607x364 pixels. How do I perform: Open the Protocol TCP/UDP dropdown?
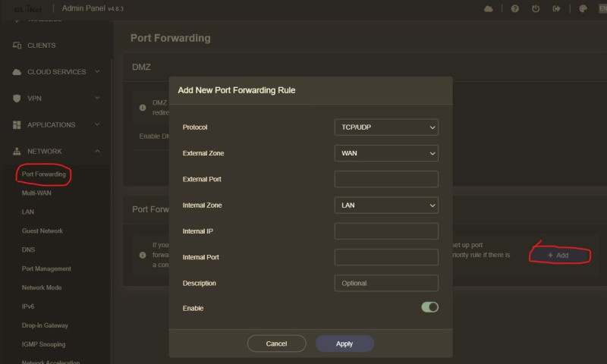[386, 127]
